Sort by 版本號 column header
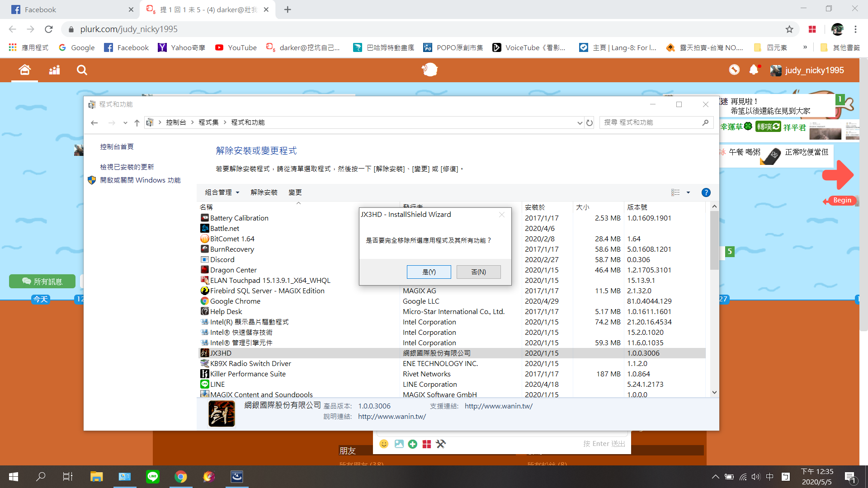The image size is (868, 488). 665,207
